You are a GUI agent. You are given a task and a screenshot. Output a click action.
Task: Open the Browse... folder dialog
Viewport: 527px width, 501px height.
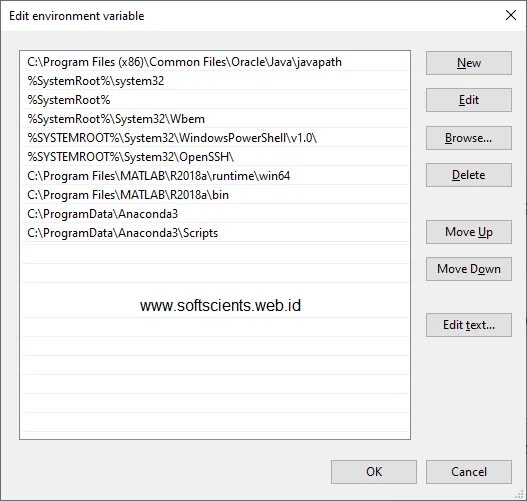click(469, 138)
